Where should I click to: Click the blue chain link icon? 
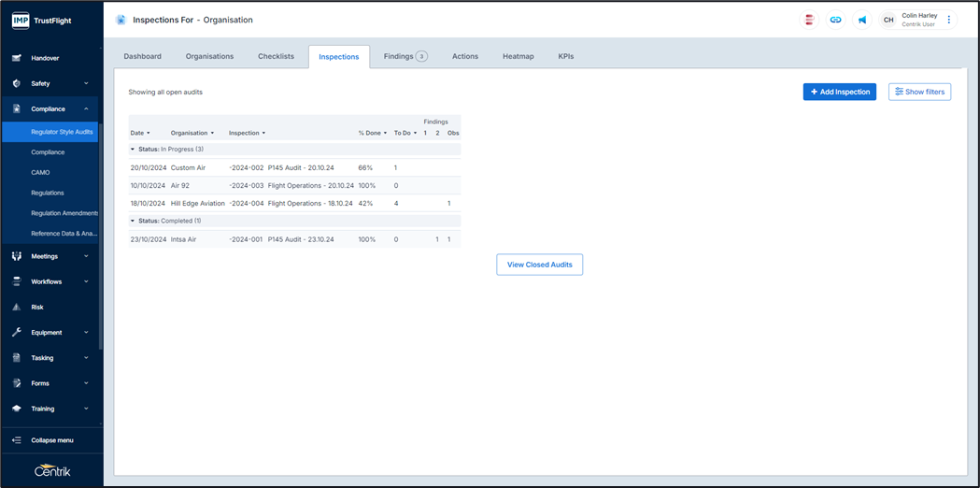pos(835,20)
